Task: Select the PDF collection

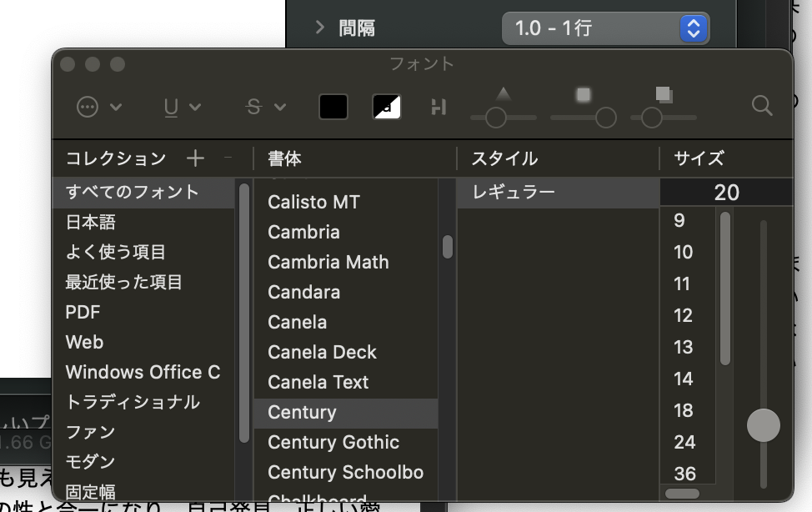Action: click(83, 312)
